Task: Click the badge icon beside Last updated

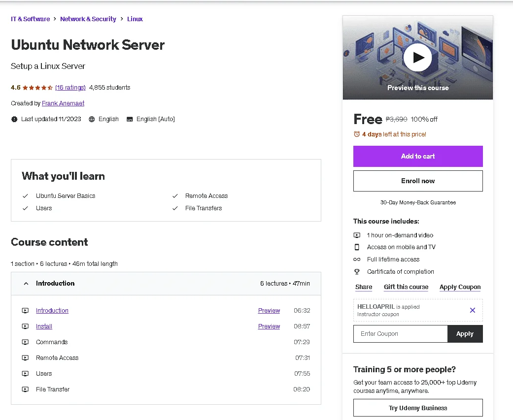Action: click(x=14, y=119)
